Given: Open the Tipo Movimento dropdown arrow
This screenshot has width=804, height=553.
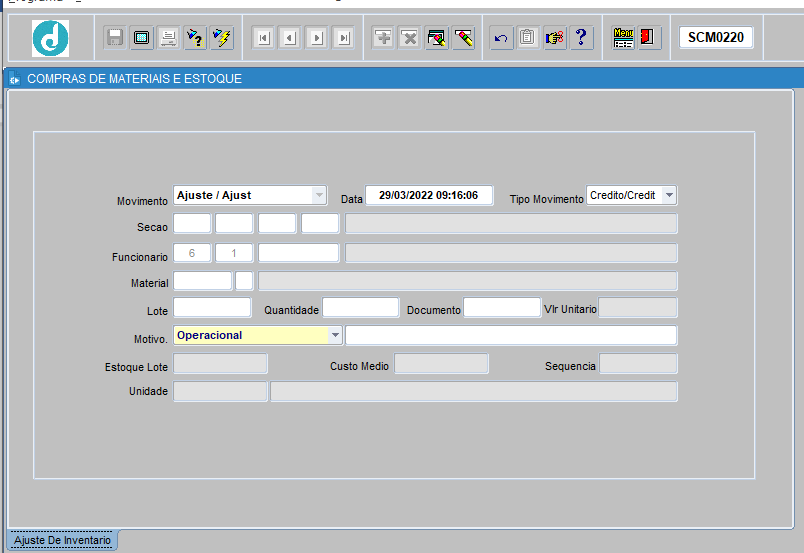Looking at the screenshot, I should tap(669, 195).
